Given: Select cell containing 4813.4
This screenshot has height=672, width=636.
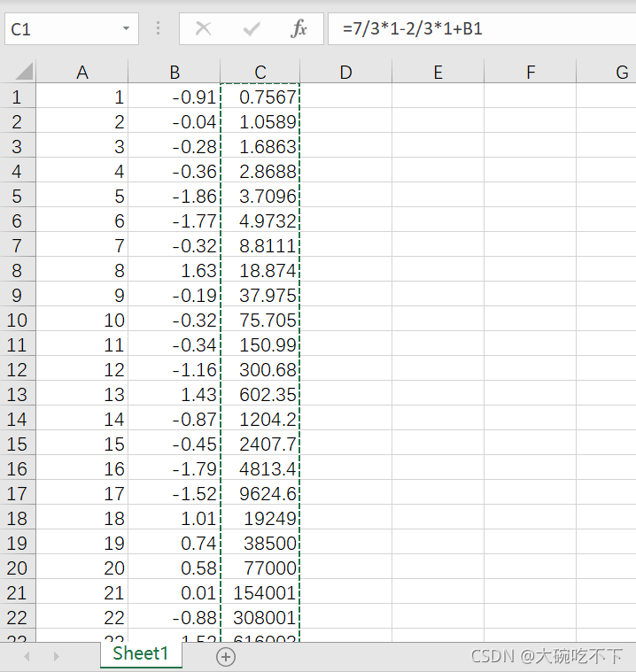Looking at the screenshot, I should [x=260, y=468].
